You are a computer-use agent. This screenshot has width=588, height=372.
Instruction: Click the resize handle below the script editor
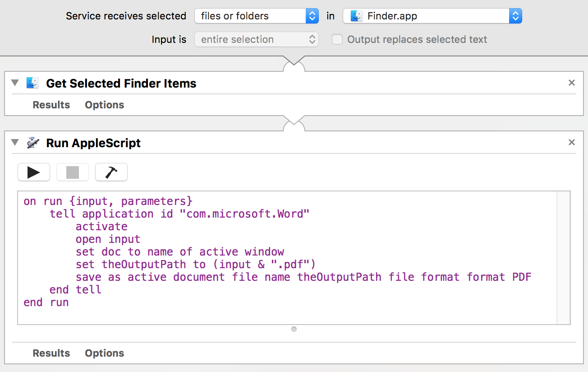click(x=294, y=329)
